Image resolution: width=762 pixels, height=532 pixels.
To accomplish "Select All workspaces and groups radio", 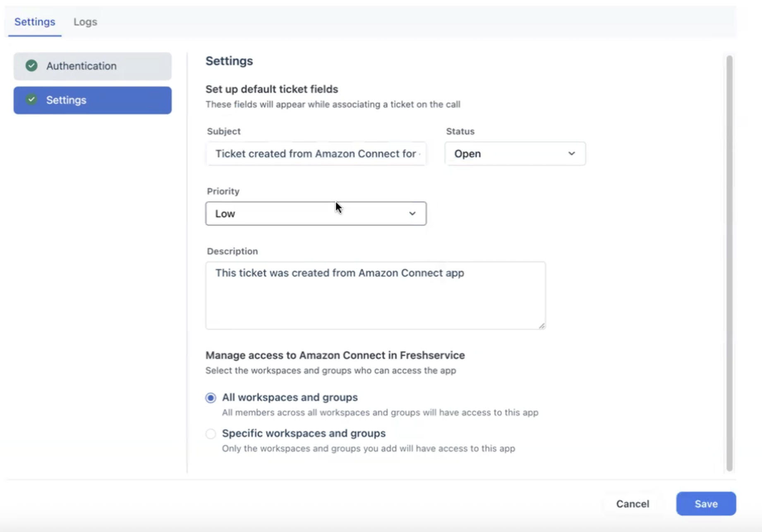I will point(211,398).
